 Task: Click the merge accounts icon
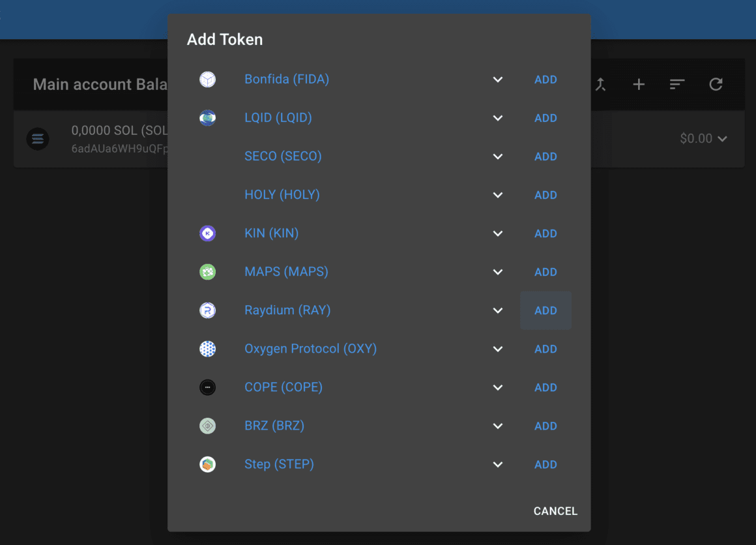tap(600, 84)
